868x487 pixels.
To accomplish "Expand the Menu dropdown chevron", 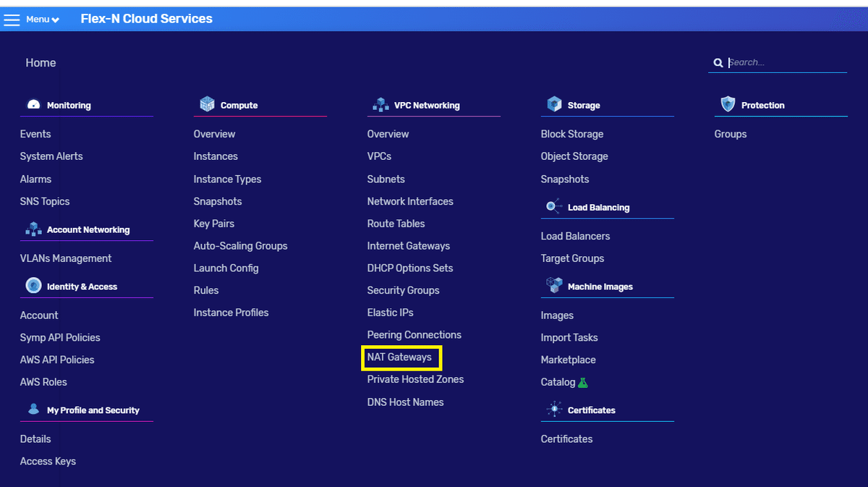I will pos(56,20).
